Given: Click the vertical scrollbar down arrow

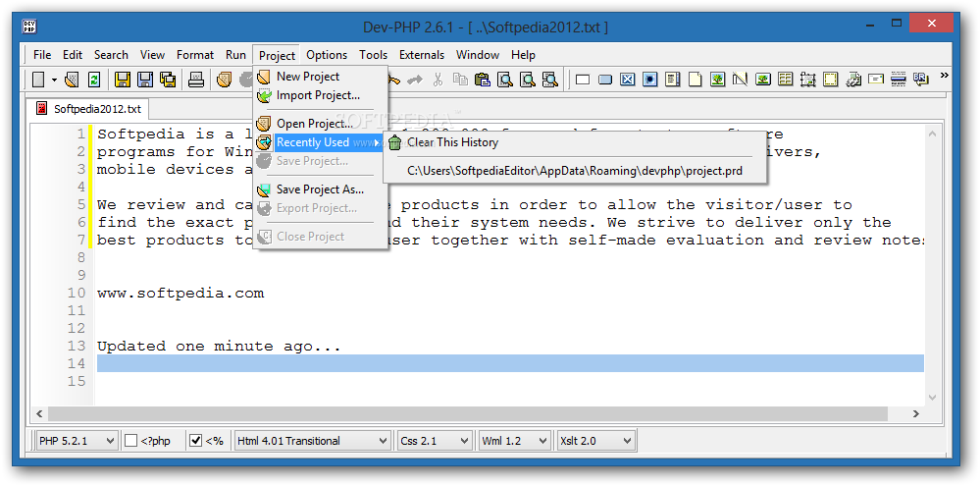Looking at the screenshot, I should pos(933,398).
